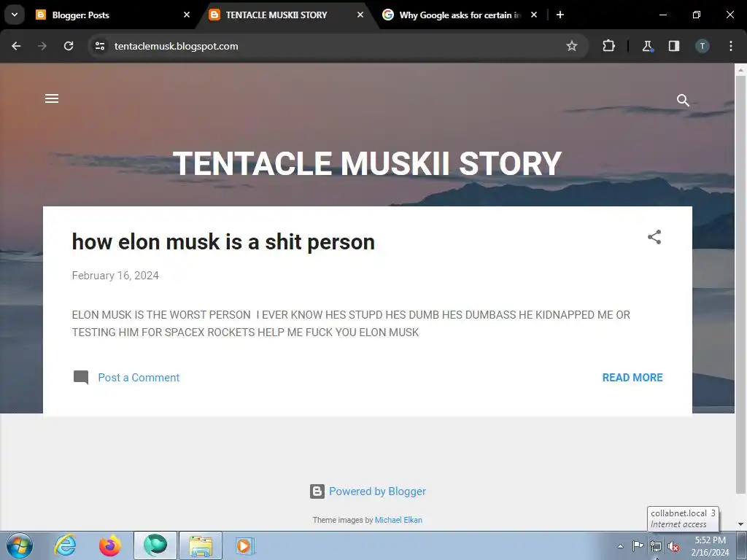The image size is (747, 560).
Task: Open the taskbar clock 5:52 PM
Action: pyautogui.click(x=710, y=546)
